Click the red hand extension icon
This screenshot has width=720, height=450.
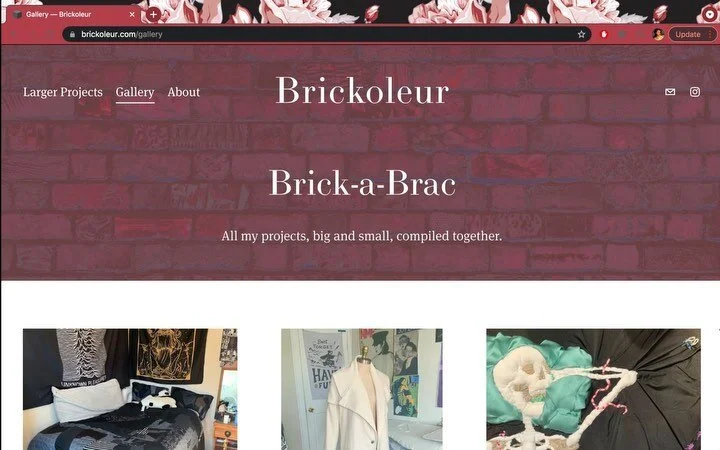coord(604,34)
